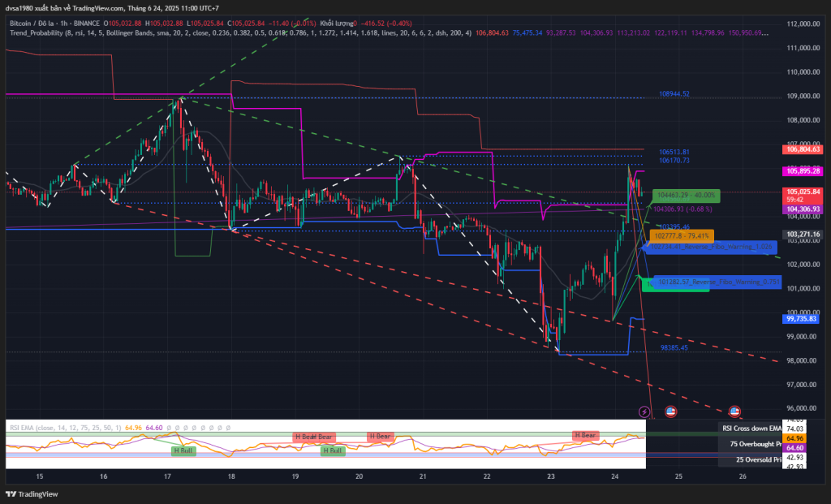Click the H Bear label near date 24
The height and width of the screenshot is (504, 831).
pos(586,436)
